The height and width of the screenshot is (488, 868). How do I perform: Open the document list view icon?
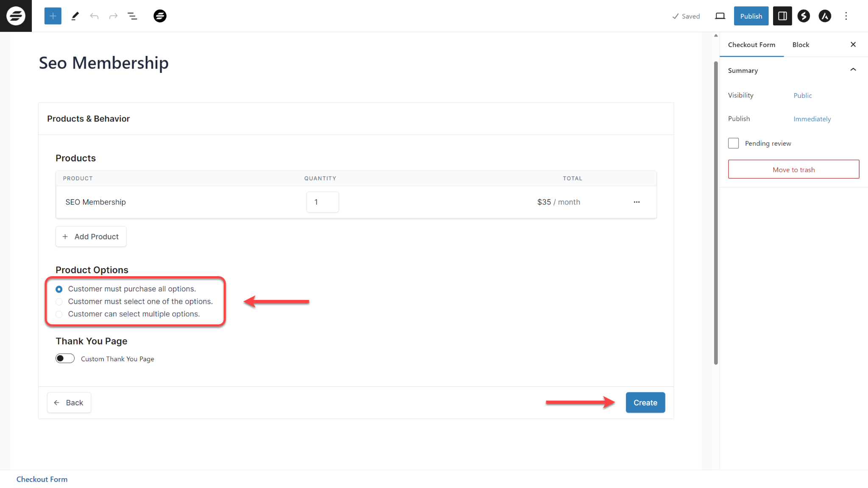(132, 16)
